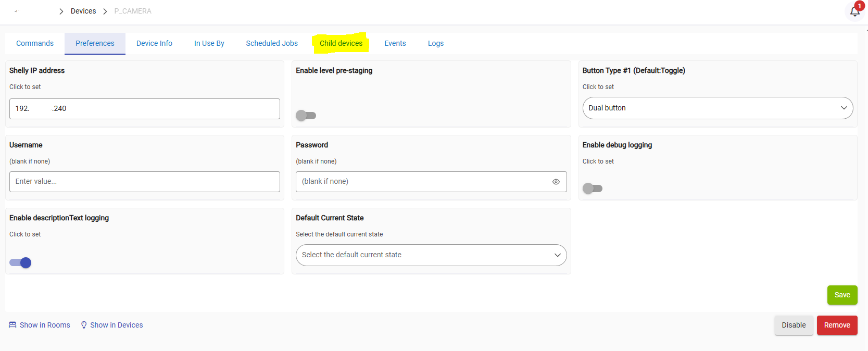Click the notification bell icon
Viewport: 868px width, 351px height.
click(x=854, y=11)
